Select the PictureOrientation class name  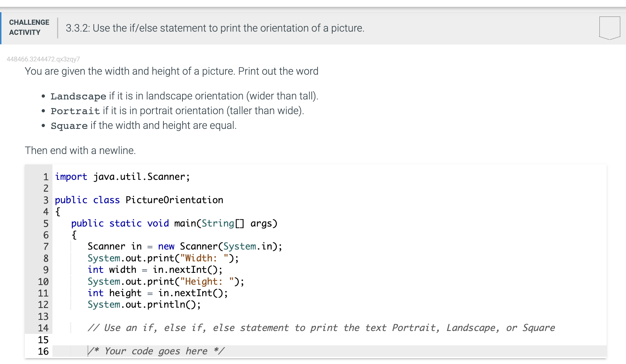[x=173, y=200]
